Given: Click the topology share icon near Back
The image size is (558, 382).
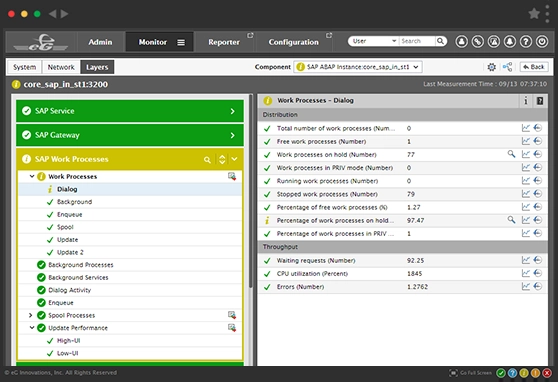Looking at the screenshot, I should point(507,67).
